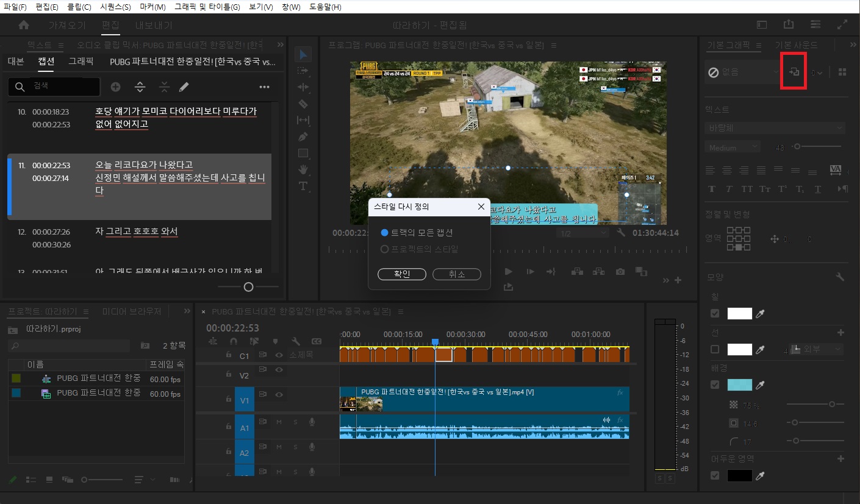
Task: Click the faux bold T text style icon
Action: [x=712, y=189]
